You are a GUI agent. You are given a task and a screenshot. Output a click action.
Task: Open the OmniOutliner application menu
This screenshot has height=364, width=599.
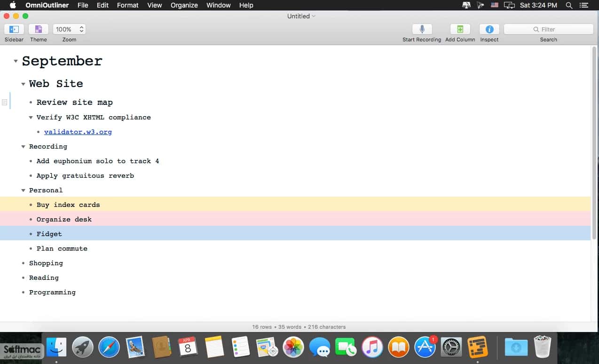(47, 5)
